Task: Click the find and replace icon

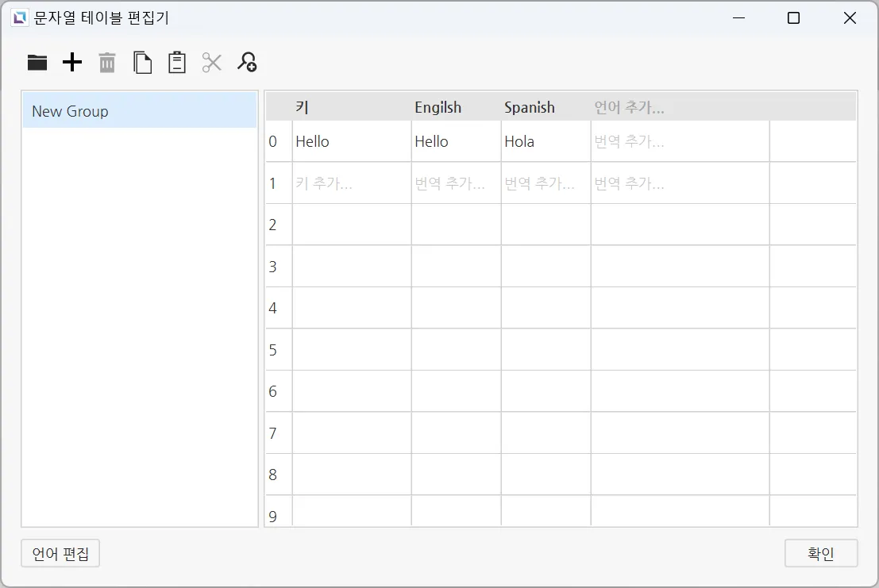Action: click(x=247, y=63)
